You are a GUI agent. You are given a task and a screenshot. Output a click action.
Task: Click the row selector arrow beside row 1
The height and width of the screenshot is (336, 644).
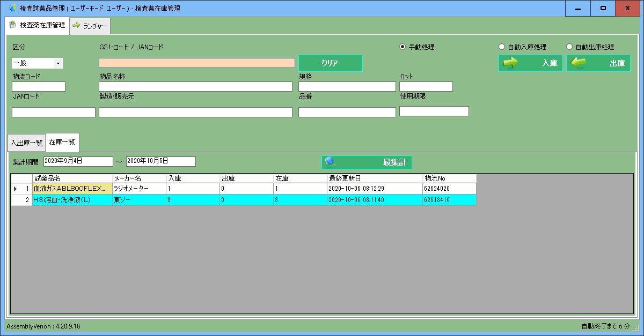click(x=16, y=188)
